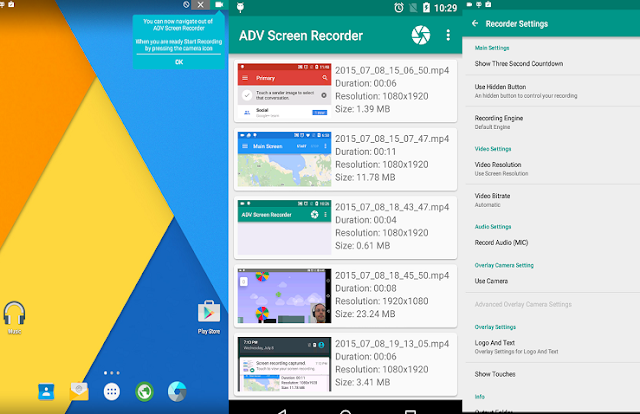640x414 pixels.
Task: Close the recording overlay with X icon
Action: [200, 4]
